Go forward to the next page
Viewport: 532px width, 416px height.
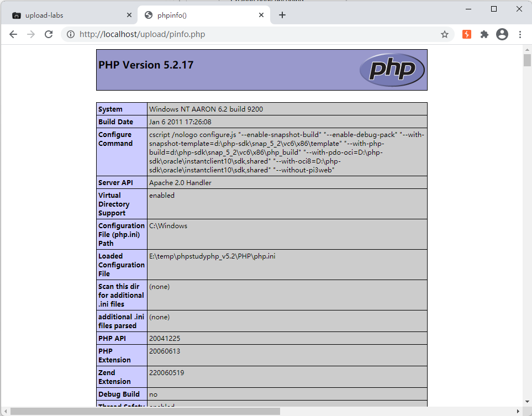pyautogui.click(x=31, y=34)
